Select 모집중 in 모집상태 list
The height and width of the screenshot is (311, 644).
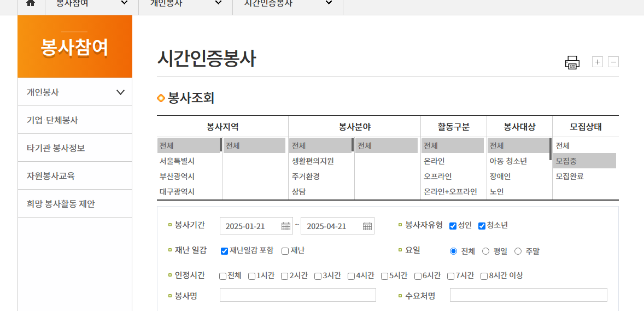[x=584, y=161]
